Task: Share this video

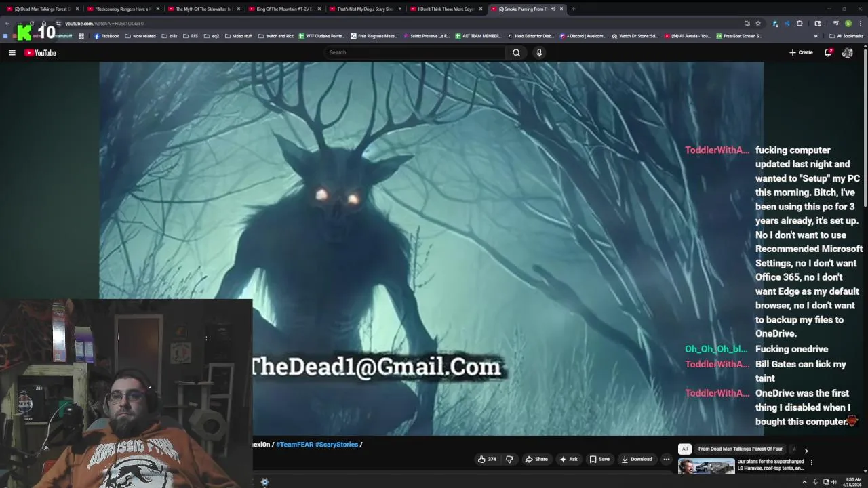Action: (x=536, y=459)
